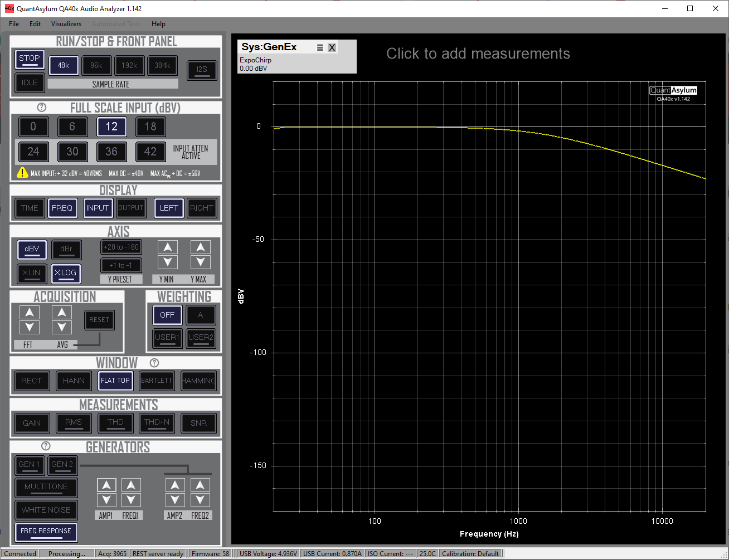Click 'Click to add measurements' text
The width and height of the screenshot is (729, 560).
click(x=478, y=53)
